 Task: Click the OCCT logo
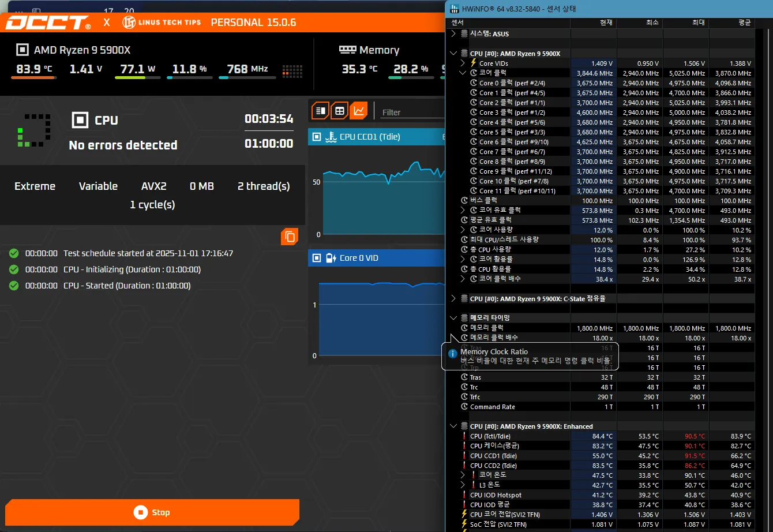[x=48, y=23]
